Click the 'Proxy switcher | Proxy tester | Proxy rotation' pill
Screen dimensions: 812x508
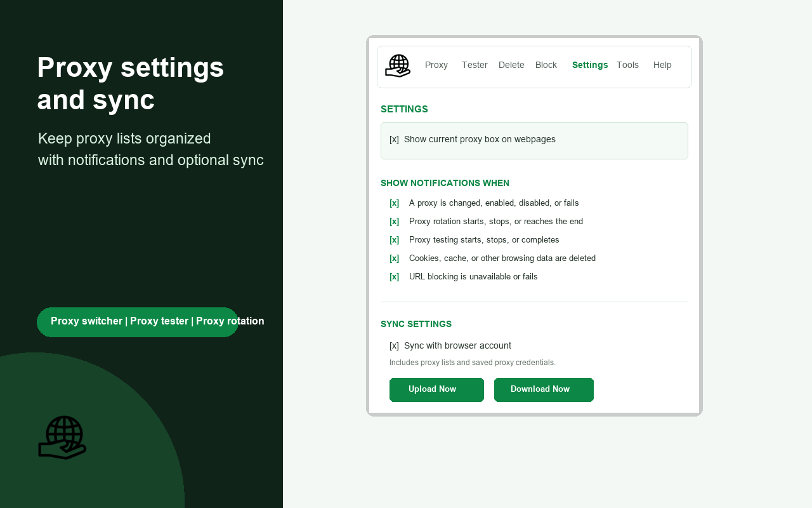(138, 322)
